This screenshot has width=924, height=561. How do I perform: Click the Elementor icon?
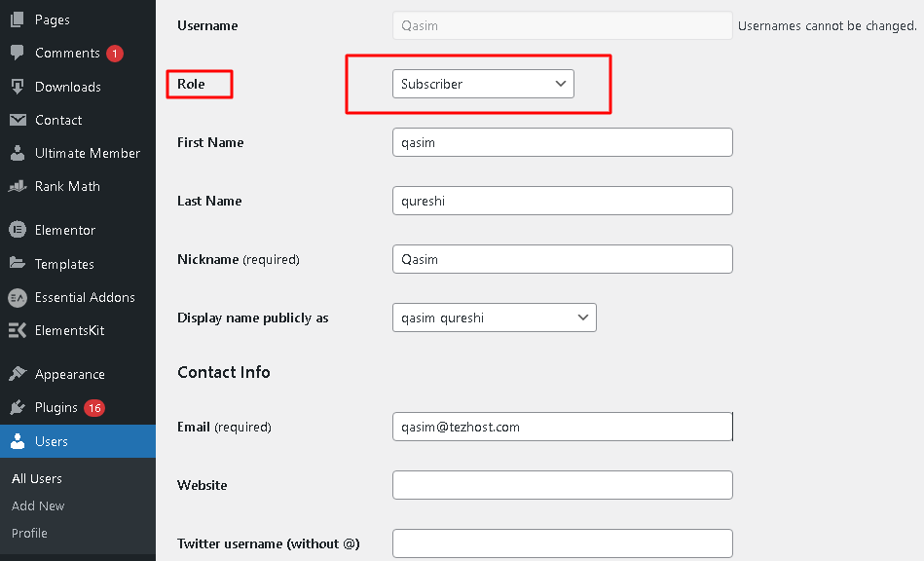18,230
